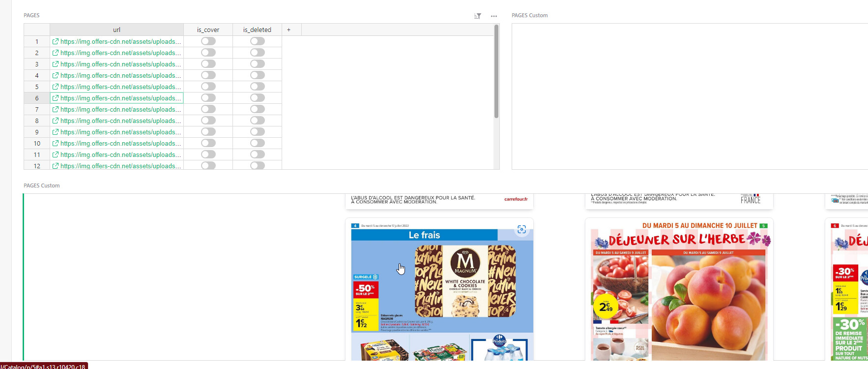Open the external link icon in row 3
Screen dimensions: 868x369
point(56,64)
